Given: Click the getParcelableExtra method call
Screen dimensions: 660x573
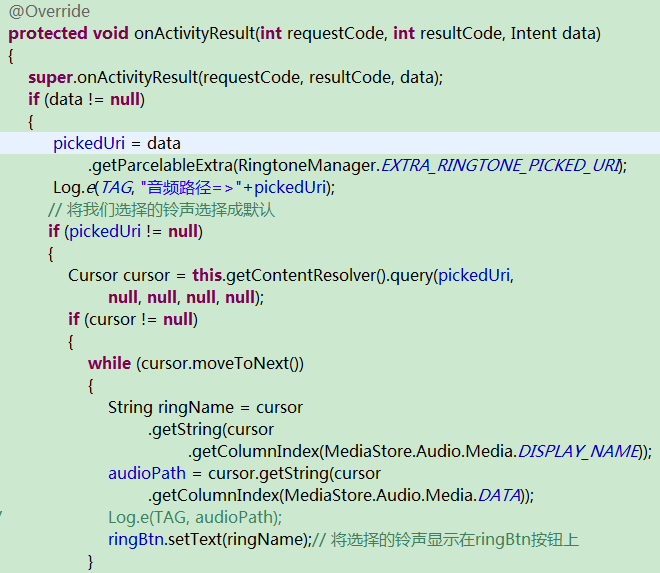Looking at the screenshot, I should tap(162, 165).
